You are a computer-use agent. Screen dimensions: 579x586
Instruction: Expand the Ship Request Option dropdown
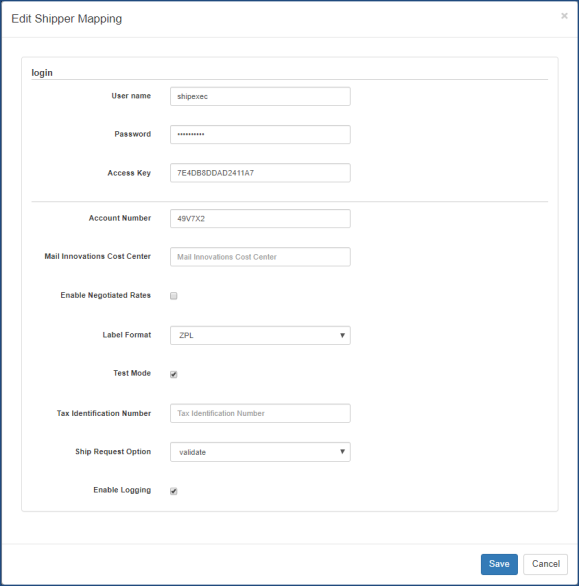260,452
